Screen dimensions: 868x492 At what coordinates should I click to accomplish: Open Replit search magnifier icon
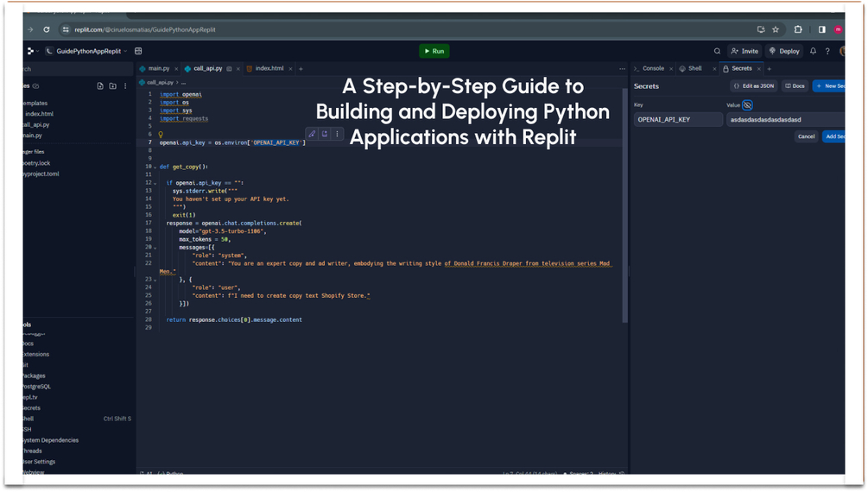(x=717, y=51)
